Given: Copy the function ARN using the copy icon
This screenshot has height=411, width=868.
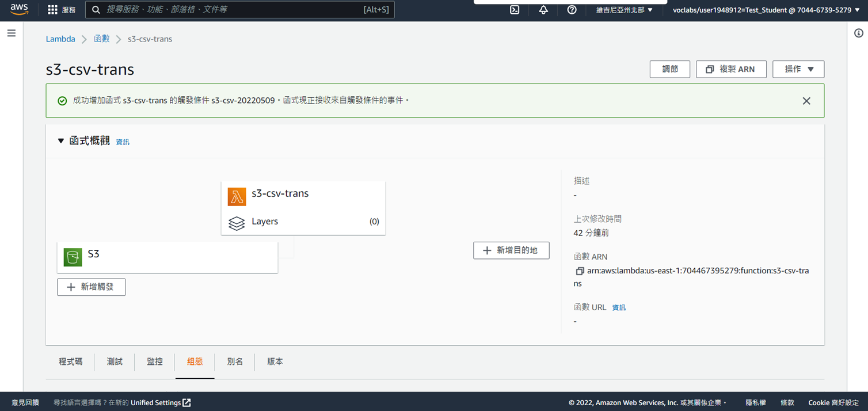Looking at the screenshot, I should point(578,271).
